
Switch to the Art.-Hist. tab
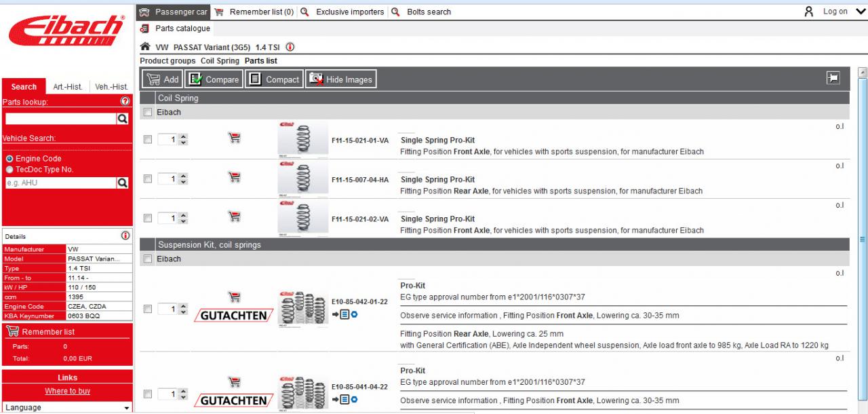click(68, 87)
